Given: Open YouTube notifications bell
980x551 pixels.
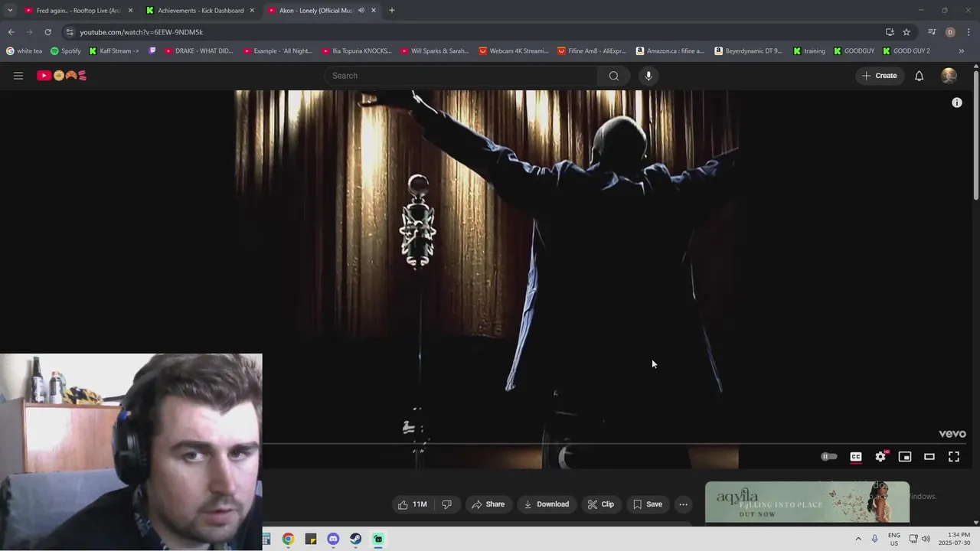Looking at the screenshot, I should 919,76.
